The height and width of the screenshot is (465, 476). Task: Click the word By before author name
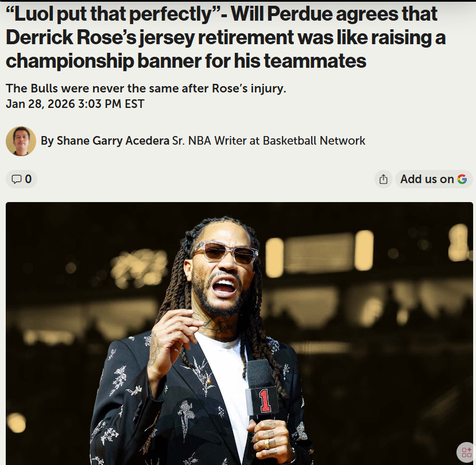point(47,141)
